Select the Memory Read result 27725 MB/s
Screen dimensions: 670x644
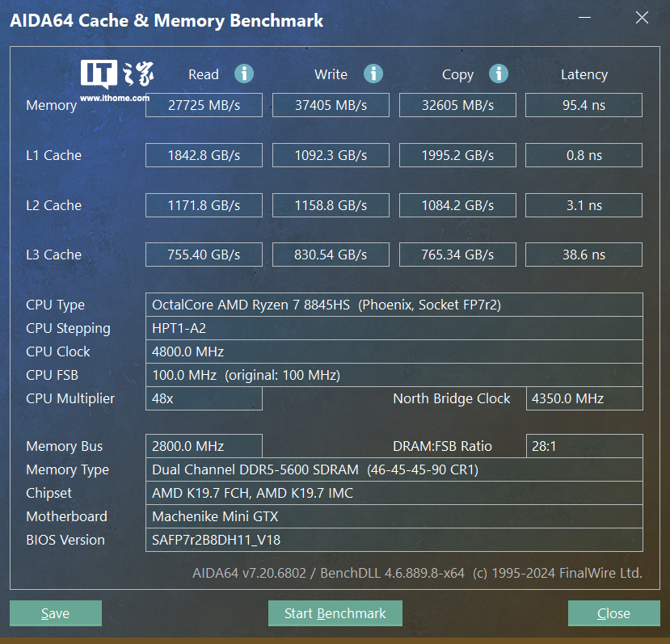coord(204,105)
